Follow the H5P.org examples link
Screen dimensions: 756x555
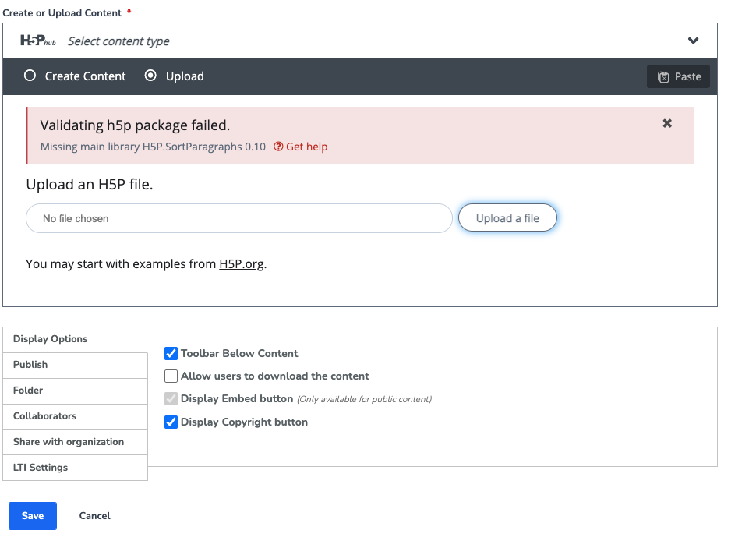(x=241, y=264)
